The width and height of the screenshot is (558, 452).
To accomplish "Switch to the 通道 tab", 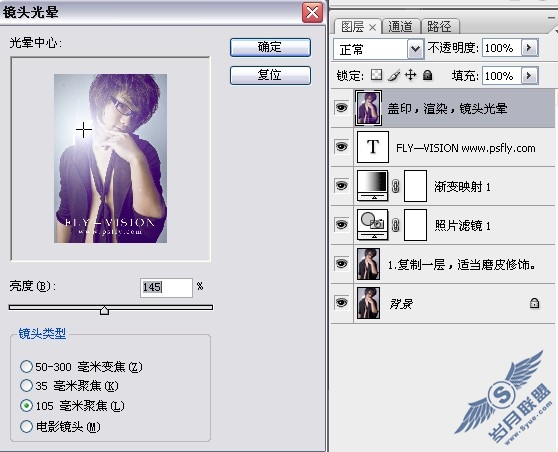I will (400, 27).
